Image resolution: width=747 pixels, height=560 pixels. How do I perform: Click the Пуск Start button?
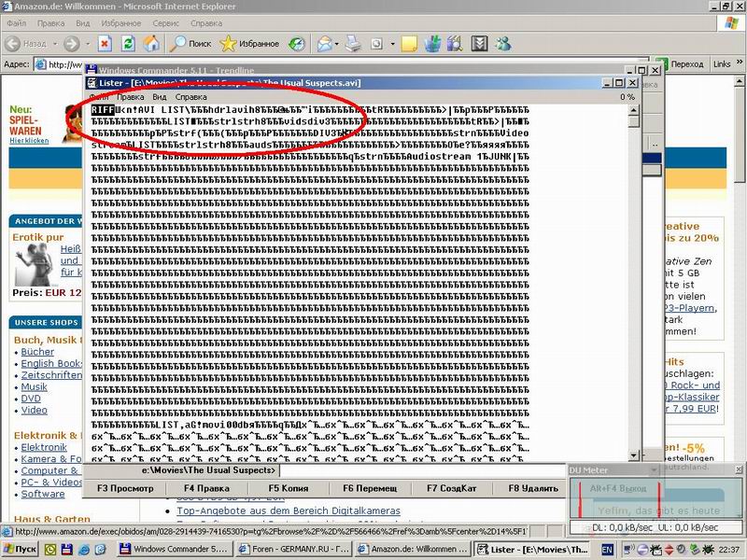tap(20, 549)
